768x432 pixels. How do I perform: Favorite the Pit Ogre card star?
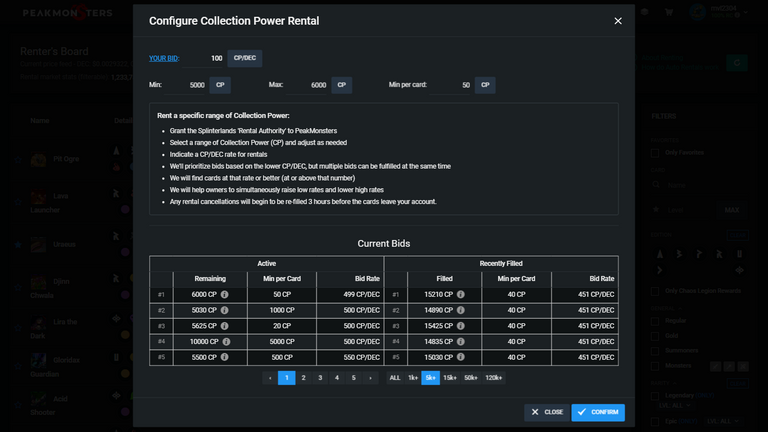coord(18,160)
